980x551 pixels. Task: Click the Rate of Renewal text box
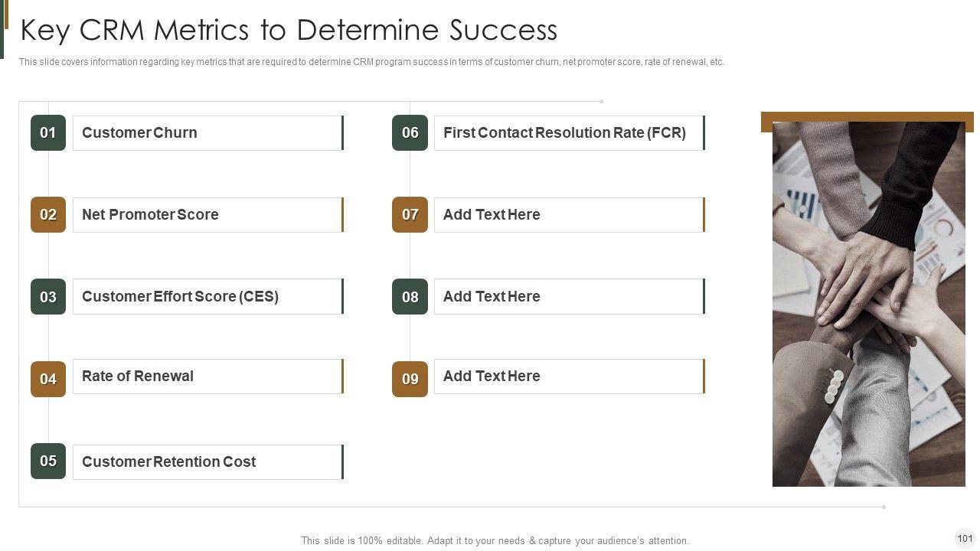[x=207, y=377]
